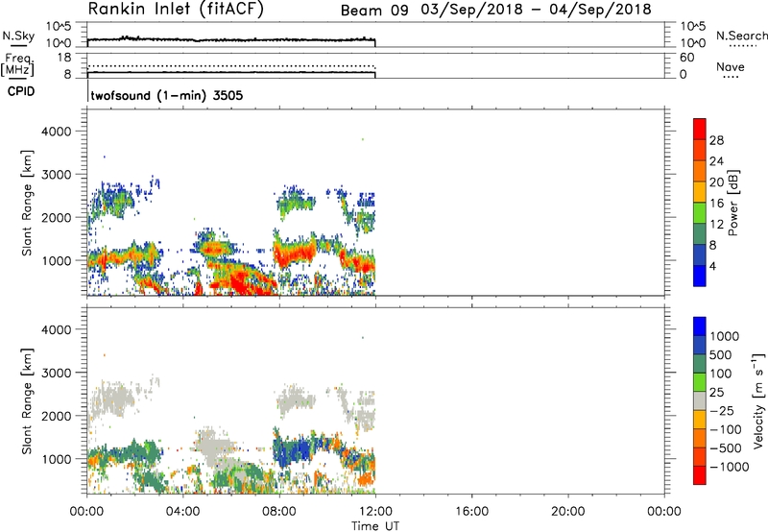Click the 12:00 time axis label
The height and width of the screenshot is (532, 768).
point(375,512)
